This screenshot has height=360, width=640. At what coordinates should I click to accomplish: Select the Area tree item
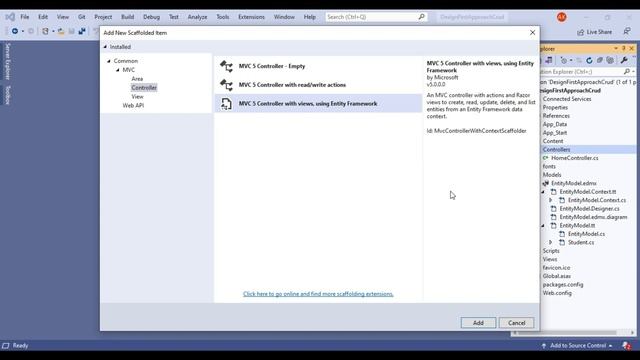tap(137, 79)
